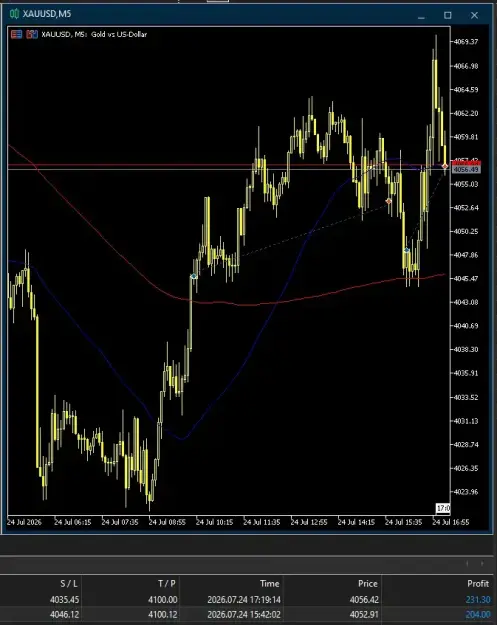
Task: Click price scale label 4050.25
Action: tap(466, 231)
